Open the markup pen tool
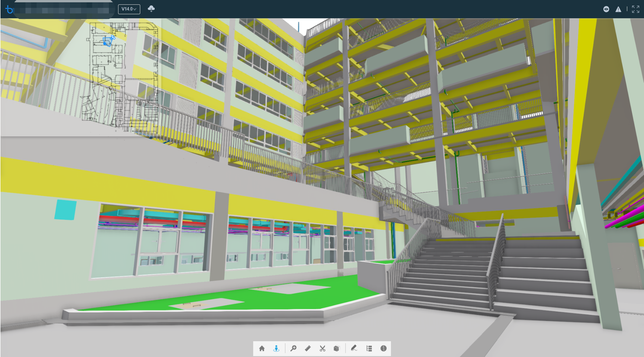This screenshot has width=644, height=357. 354,349
